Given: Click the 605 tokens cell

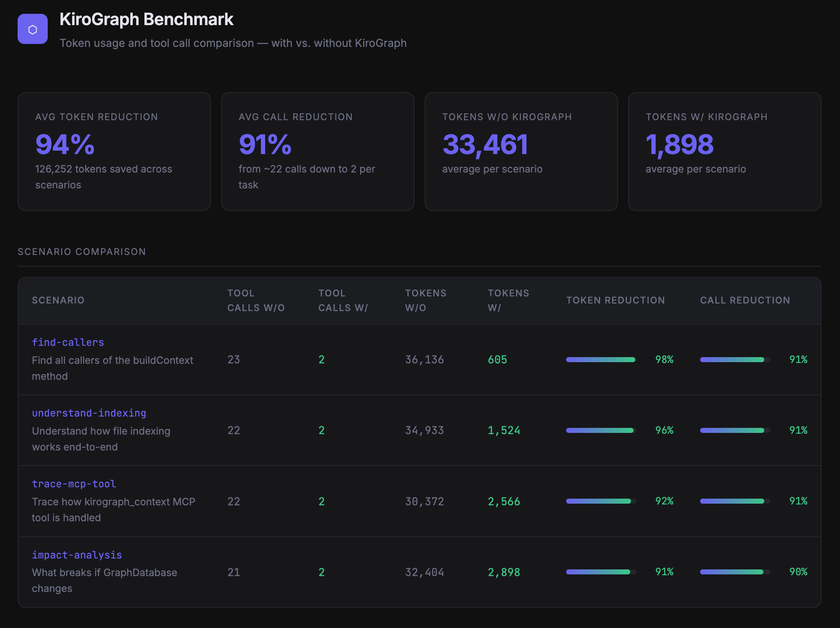Looking at the screenshot, I should [x=497, y=360].
